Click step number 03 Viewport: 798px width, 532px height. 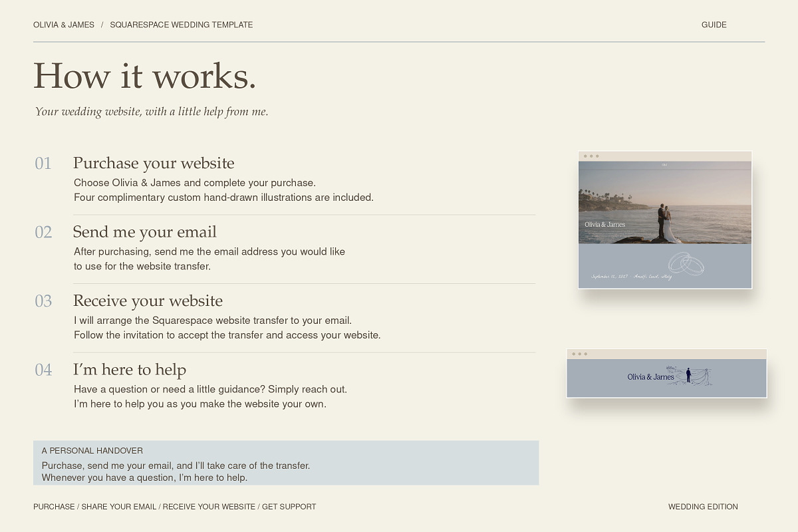coord(43,301)
